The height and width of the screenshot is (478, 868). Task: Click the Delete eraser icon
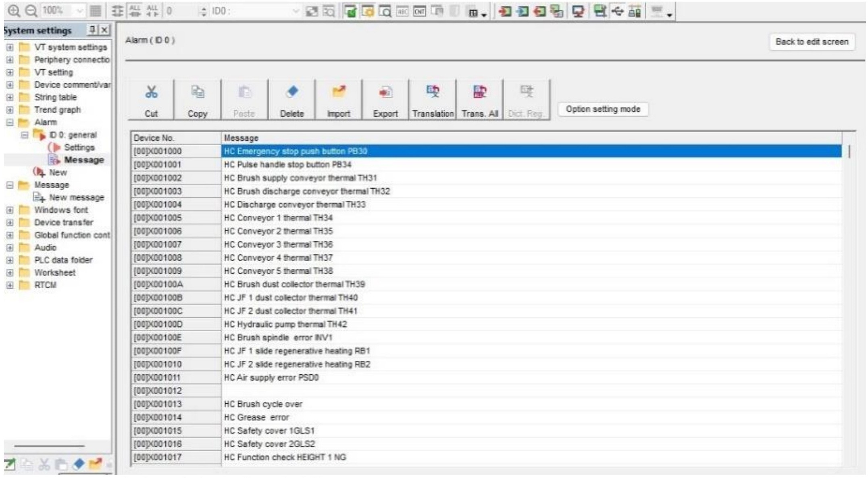click(291, 99)
